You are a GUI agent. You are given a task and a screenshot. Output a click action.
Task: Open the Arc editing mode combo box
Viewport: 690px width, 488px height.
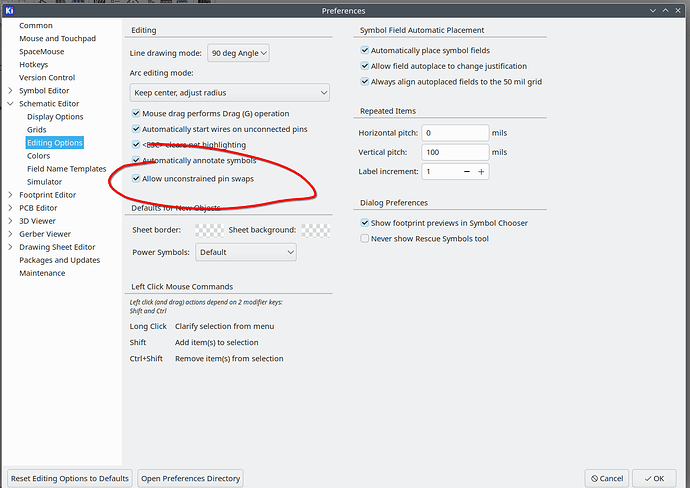pyautogui.click(x=230, y=93)
